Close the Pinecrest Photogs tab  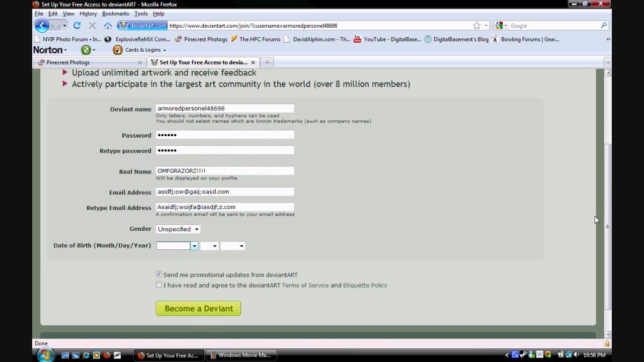point(140,62)
